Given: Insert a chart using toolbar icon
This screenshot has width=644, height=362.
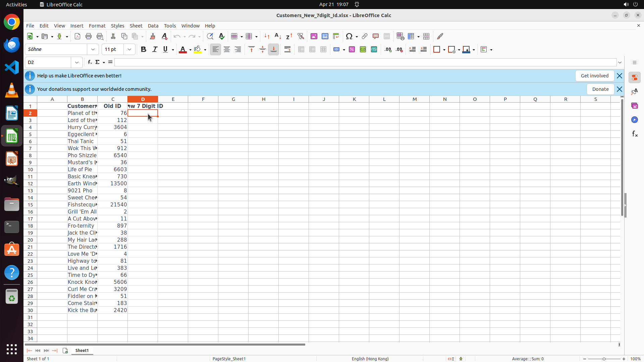Looking at the screenshot, I should (x=325, y=36).
